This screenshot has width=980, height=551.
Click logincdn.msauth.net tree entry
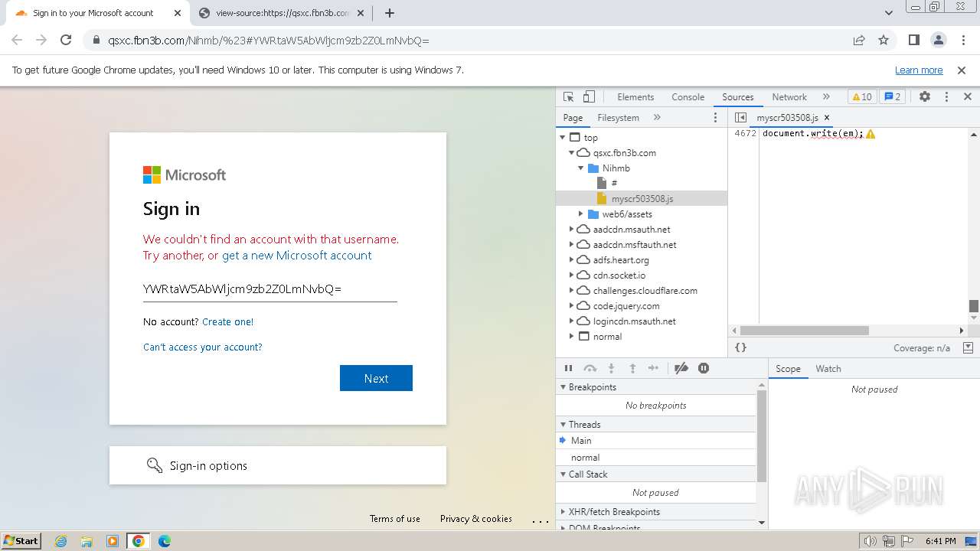pos(634,321)
